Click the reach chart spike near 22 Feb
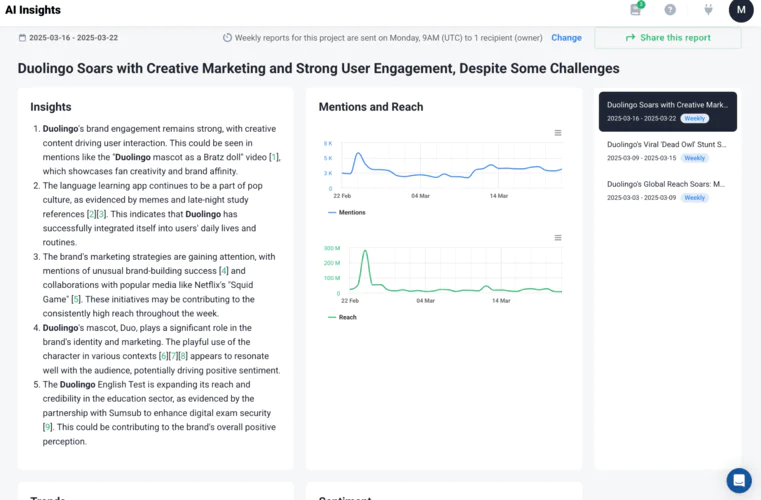The height and width of the screenshot is (500, 761). pos(365,251)
